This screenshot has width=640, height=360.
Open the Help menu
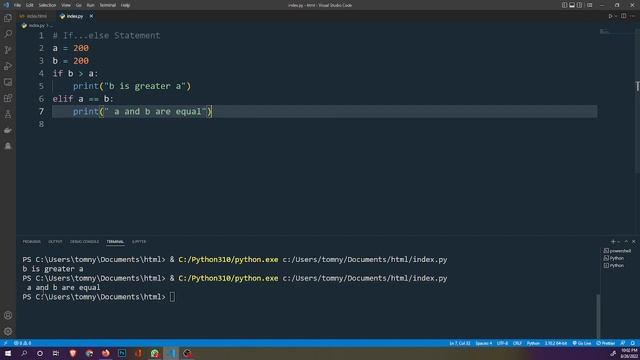point(125,5)
